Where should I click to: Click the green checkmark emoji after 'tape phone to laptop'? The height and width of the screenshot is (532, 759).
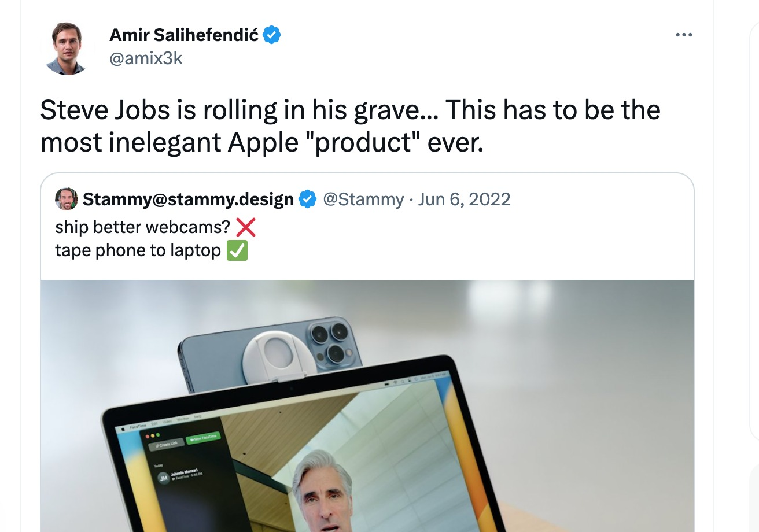(x=237, y=251)
